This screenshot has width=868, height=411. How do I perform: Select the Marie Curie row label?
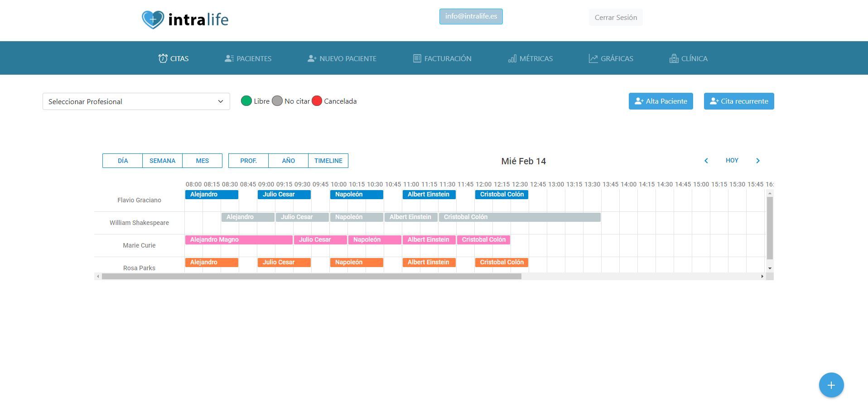(139, 245)
